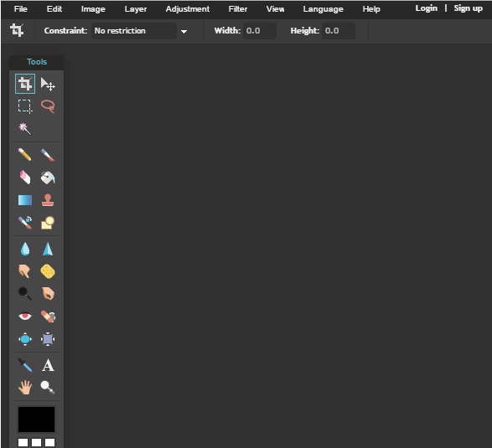Pick the Color Picker eyedropper tool

[x=25, y=365]
